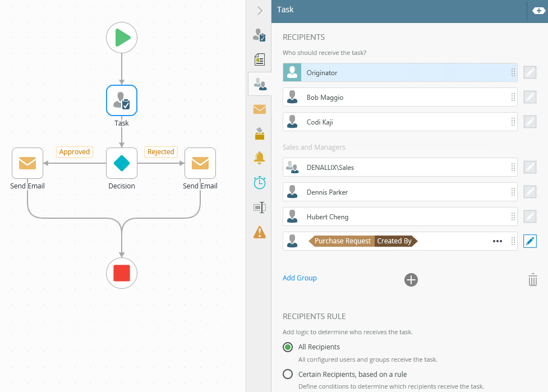
Task: Select the All Recipients radio option
Action: click(x=288, y=347)
